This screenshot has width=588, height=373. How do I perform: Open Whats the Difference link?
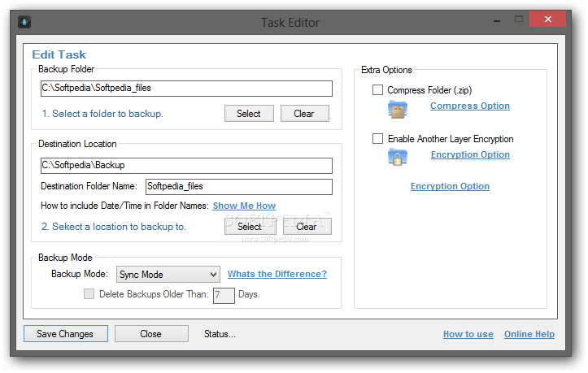(x=277, y=274)
